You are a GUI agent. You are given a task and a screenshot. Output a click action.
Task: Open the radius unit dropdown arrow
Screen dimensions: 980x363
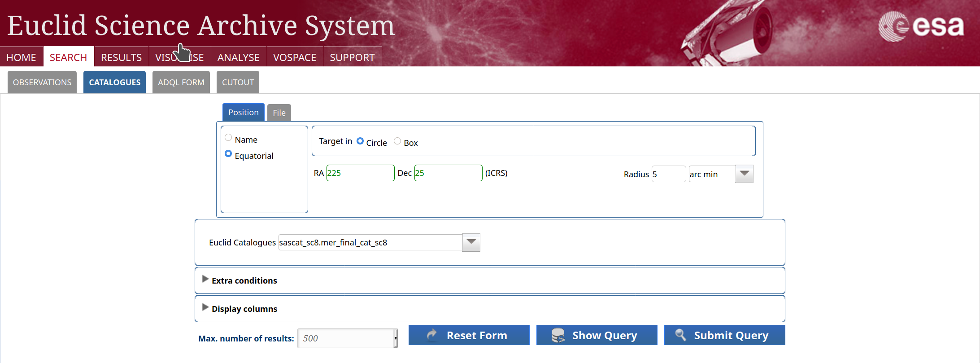click(745, 174)
